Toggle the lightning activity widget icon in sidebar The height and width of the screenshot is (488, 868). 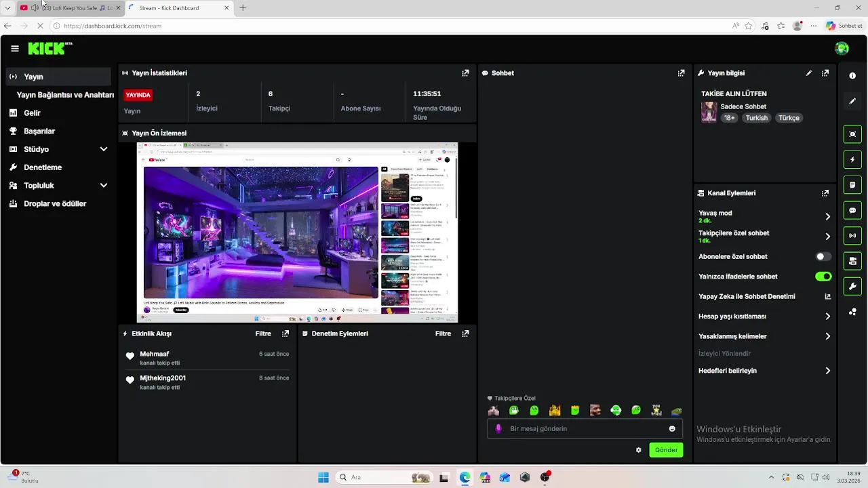point(852,160)
